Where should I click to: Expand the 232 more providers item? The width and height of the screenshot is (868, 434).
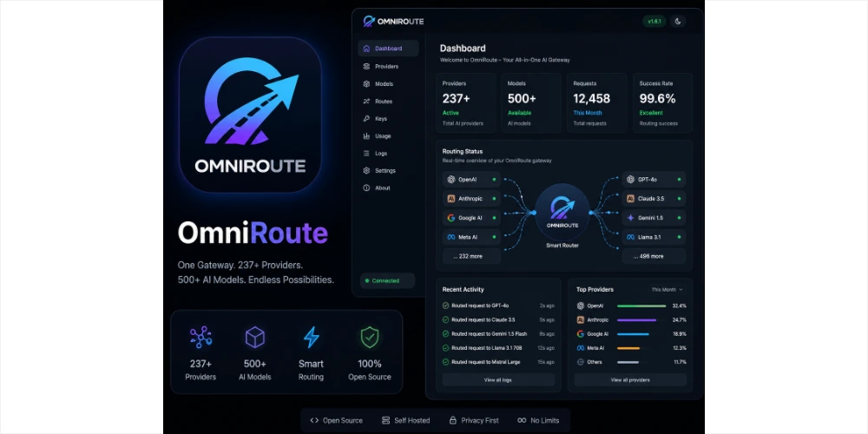pos(471,256)
